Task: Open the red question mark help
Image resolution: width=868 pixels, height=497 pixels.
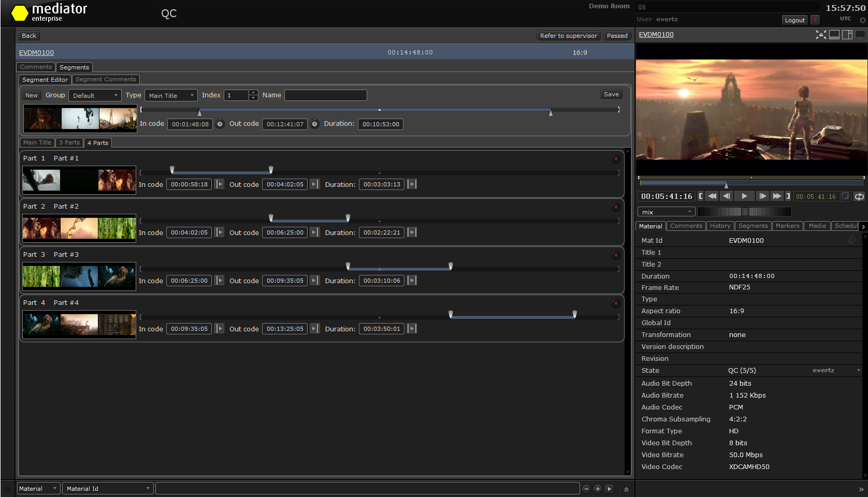Action: point(815,20)
